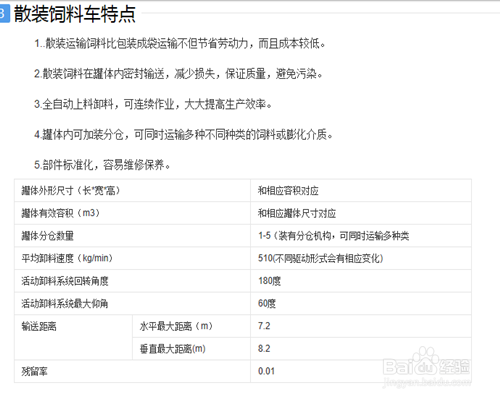Viewport: 500px width, 400px height.
Task: Click the cell 活动卸料系统最大仰角
Action: (132, 304)
